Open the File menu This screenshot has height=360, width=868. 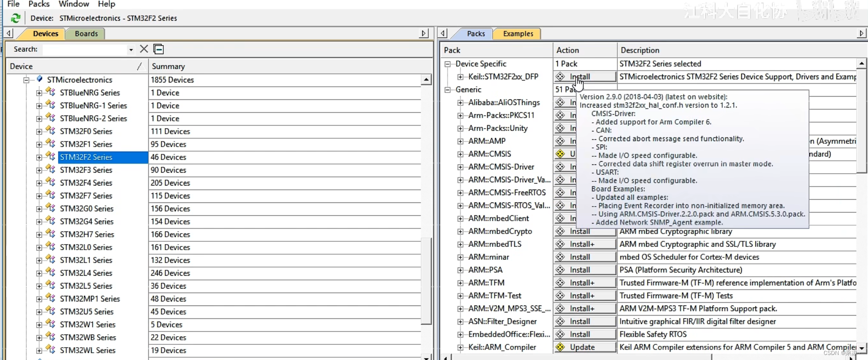(14, 4)
